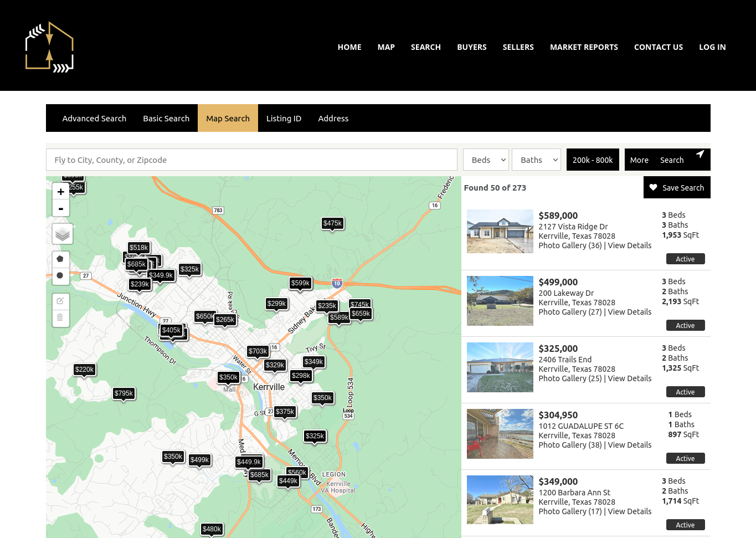
Task: Click the LOG IN link
Action: [712, 47]
